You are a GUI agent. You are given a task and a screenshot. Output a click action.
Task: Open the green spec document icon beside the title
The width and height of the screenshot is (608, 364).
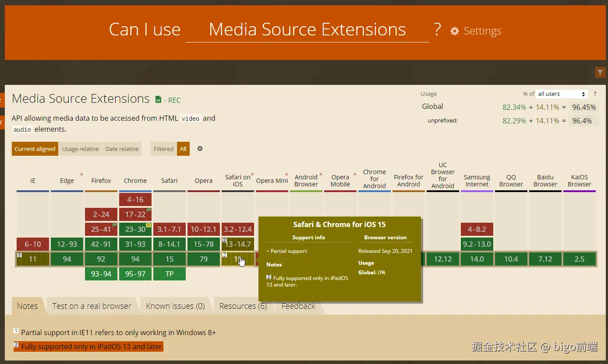pyautogui.click(x=158, y=99)
